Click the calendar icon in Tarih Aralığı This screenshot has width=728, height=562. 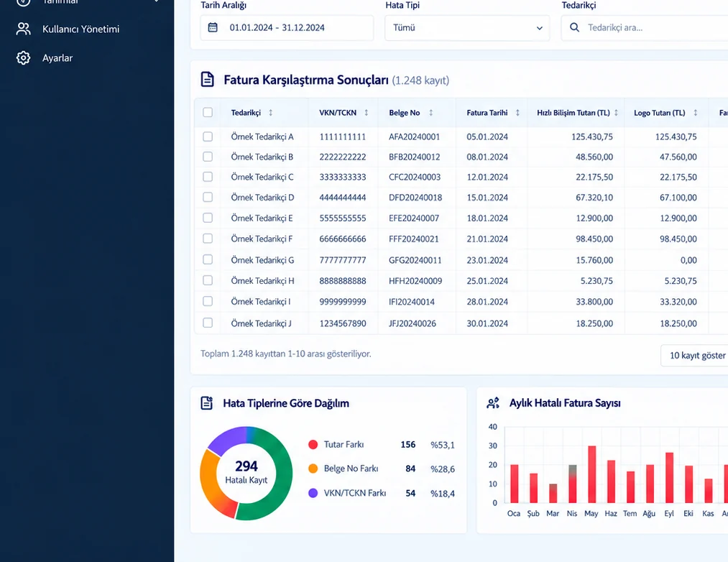click(x=213, y=27)
